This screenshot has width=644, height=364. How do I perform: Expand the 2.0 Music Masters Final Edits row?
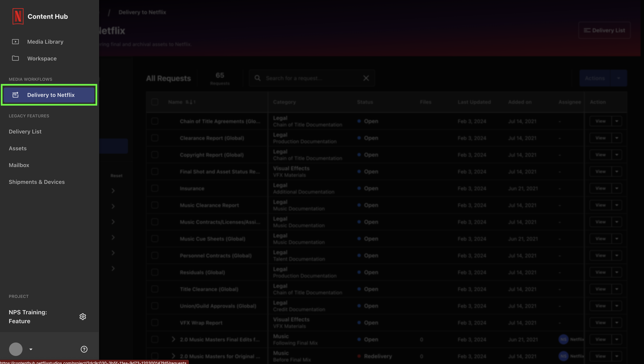pyautogui.click(x=173, y=339)
